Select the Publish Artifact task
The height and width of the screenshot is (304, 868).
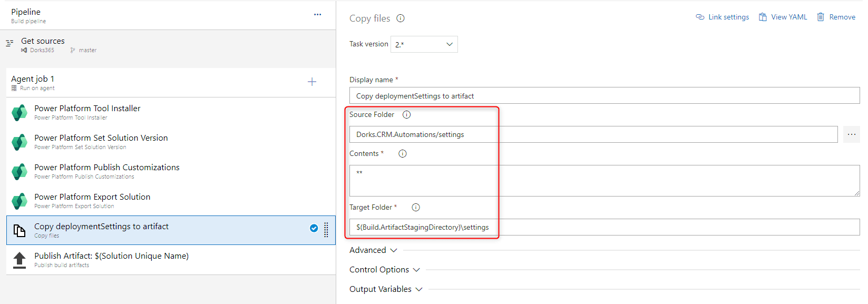click(171, 260)
